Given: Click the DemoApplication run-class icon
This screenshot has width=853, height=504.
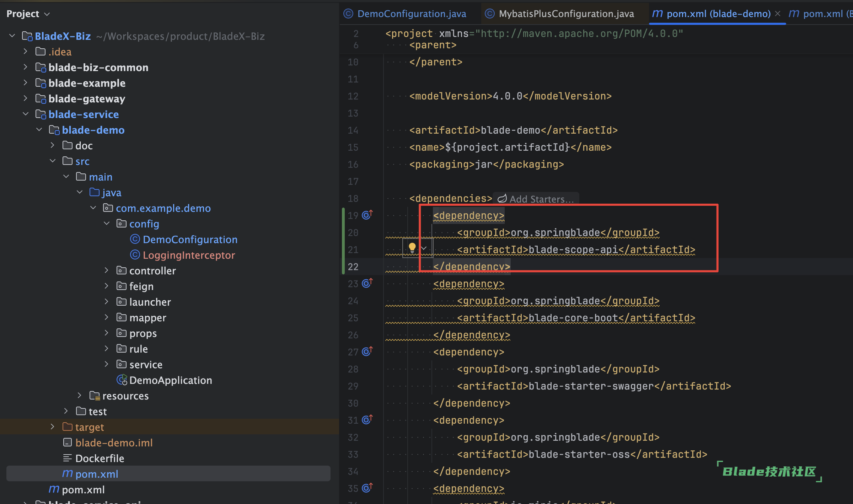Looking at the screenshot, I should pyautogui.click(x=122, y=380).
